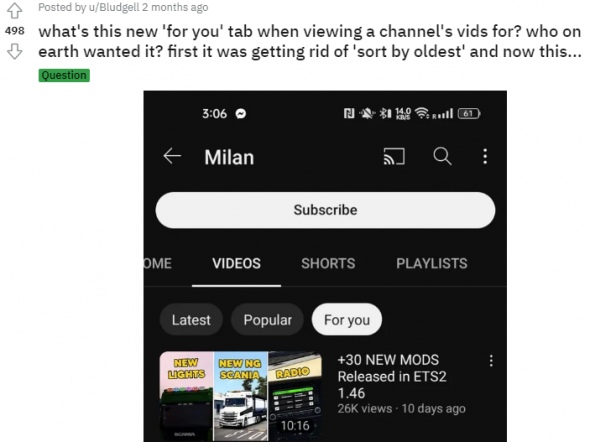The height and width of the screenshot is (442, 590).
Task: Switch to the VIDEOS tab
Action: 236,263
